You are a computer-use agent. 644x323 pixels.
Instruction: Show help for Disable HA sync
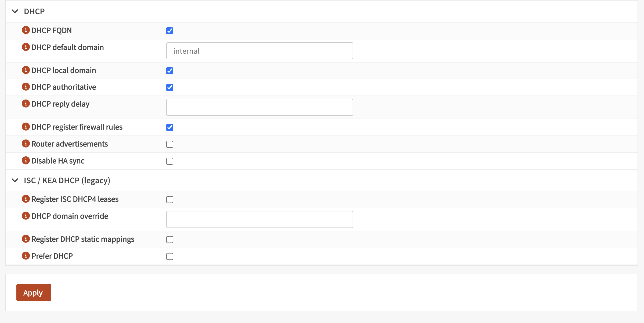click(26, 160)
